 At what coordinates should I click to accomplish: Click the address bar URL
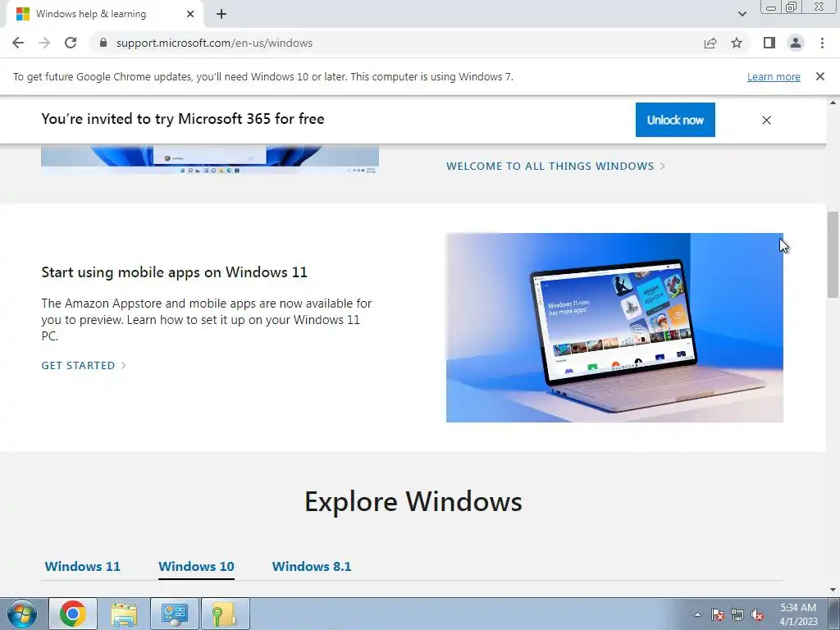click(x=214, y=43)
